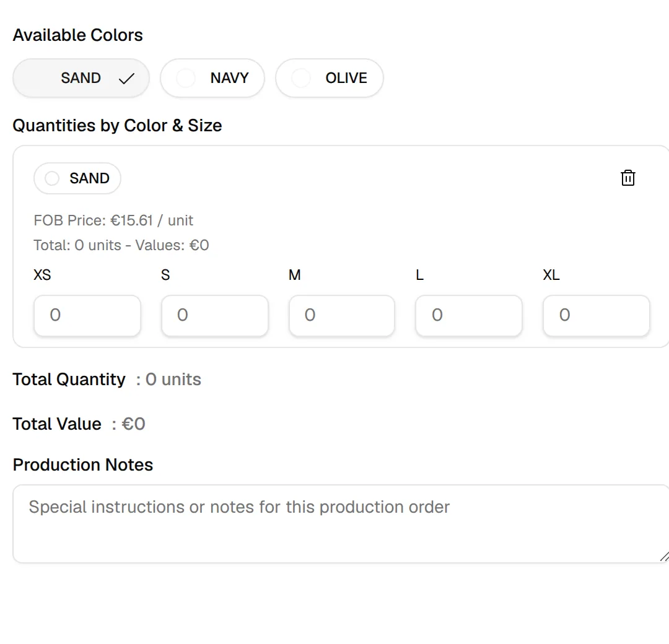The width and height of the screenshot is (669, 644).
Task: Deselect the SAND color chip with checkmark
Action: coord(81,78)
